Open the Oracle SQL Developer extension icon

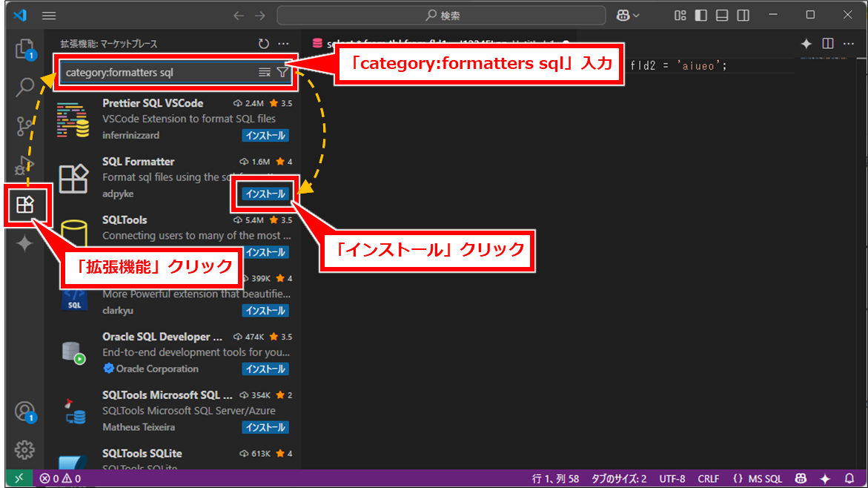[x=73, y=352]
